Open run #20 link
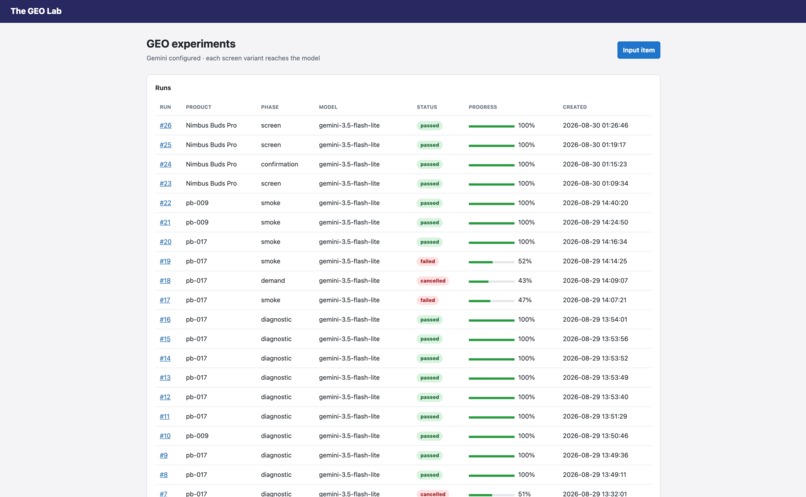This screenshot has width=806, height=497. (x=165, y=242)
